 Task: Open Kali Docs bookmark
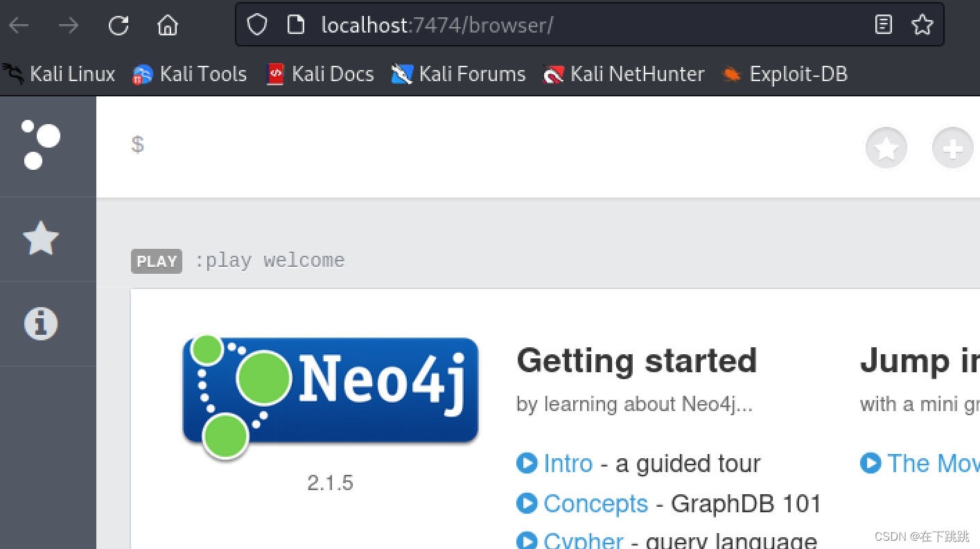[x=320, y=73]
